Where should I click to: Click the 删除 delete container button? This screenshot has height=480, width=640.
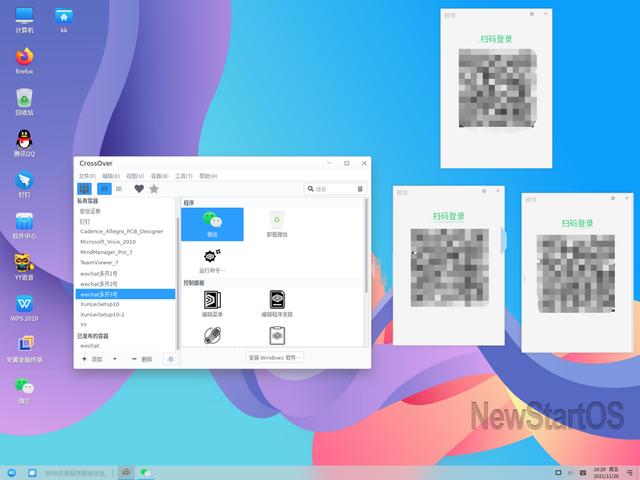click(x=142, y=359)
